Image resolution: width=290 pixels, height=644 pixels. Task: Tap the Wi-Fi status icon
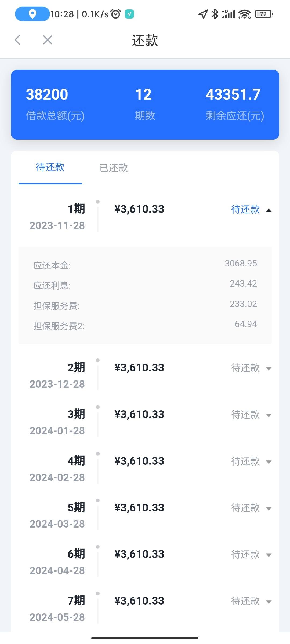245,14
